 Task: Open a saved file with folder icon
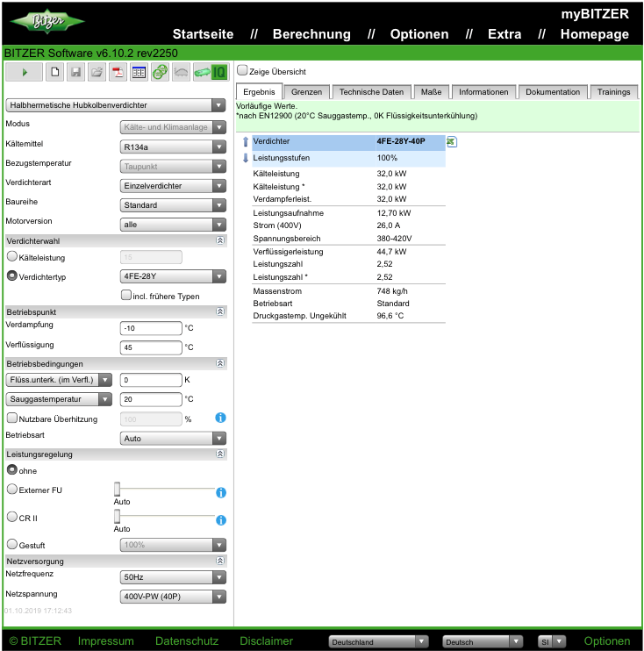pos(97,72)
